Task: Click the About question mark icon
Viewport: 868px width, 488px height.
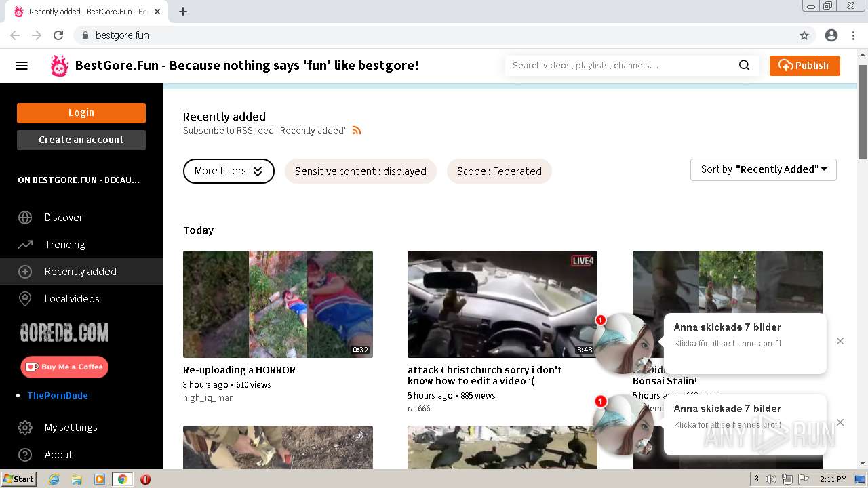Action: coord(25,455)
